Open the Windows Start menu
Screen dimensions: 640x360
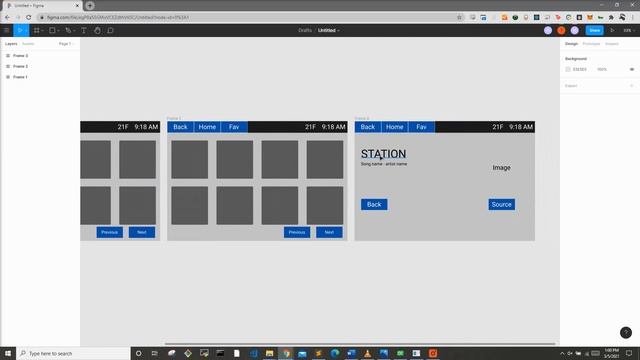click(x=8, y=353)
